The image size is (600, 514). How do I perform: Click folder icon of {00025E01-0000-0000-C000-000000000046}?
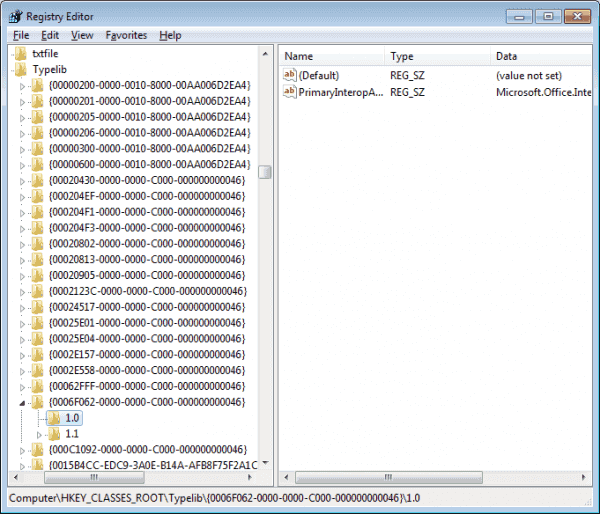pos(38,323)
